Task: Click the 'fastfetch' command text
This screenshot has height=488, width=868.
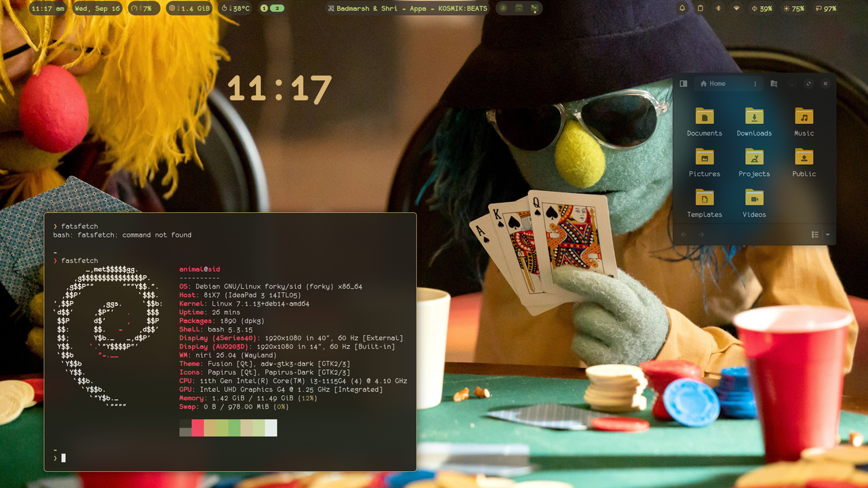Action: coord(79,261)
